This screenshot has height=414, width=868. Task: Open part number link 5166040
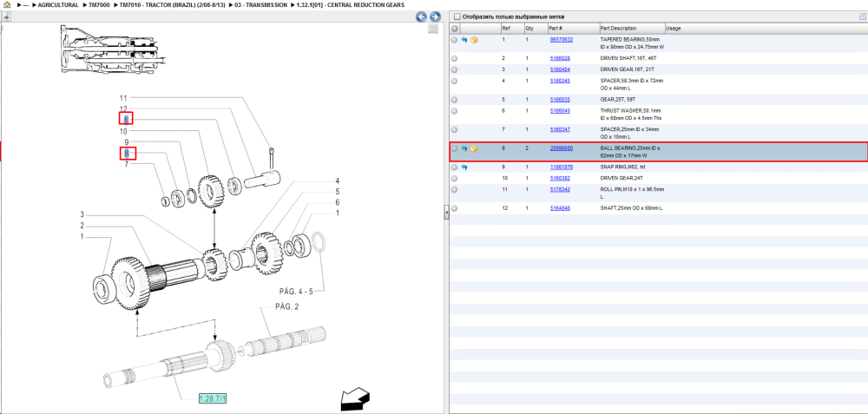(x=560, y=111)
